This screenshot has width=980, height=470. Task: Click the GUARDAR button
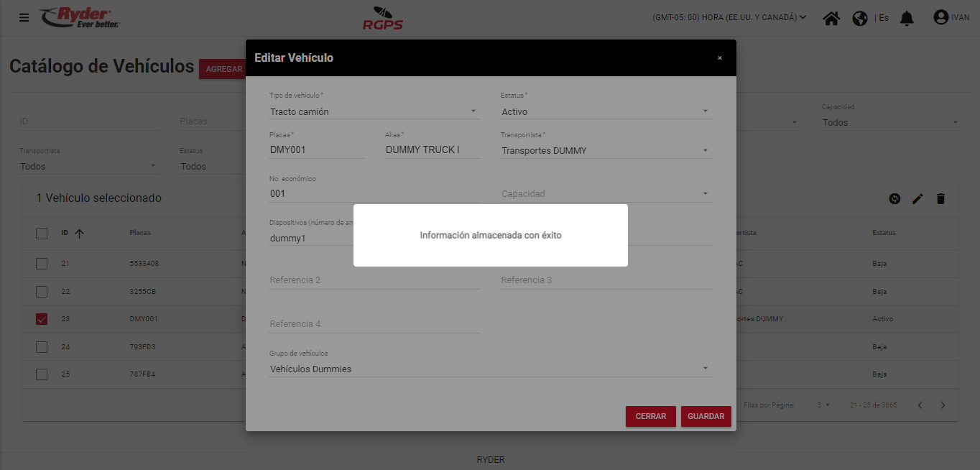(x=706, y=416)
